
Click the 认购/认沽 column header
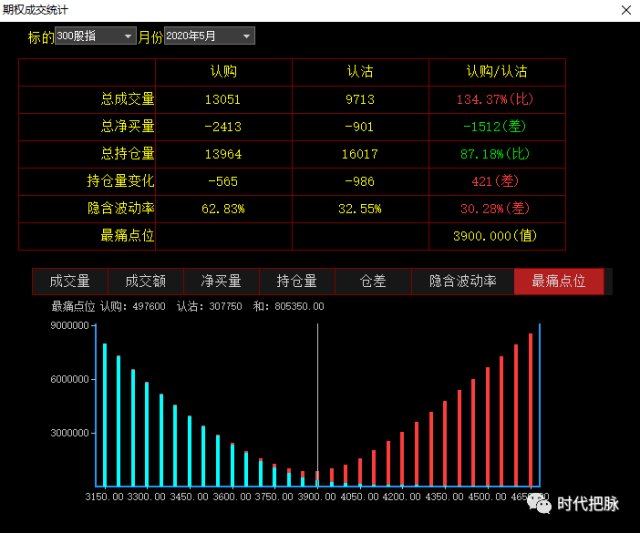click(497, 72)
